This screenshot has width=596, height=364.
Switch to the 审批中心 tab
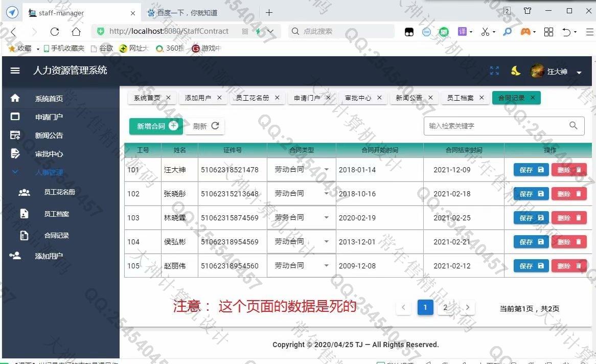tap(358, 98)
